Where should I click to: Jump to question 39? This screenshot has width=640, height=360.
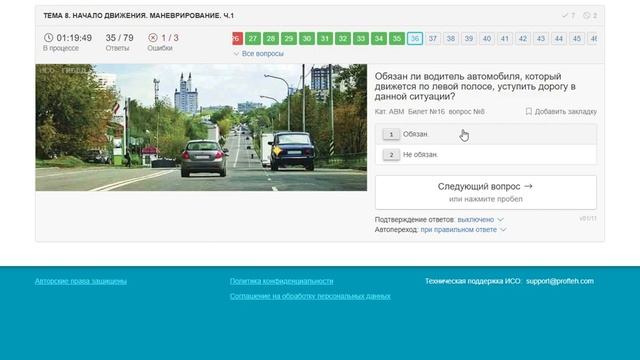469,39
